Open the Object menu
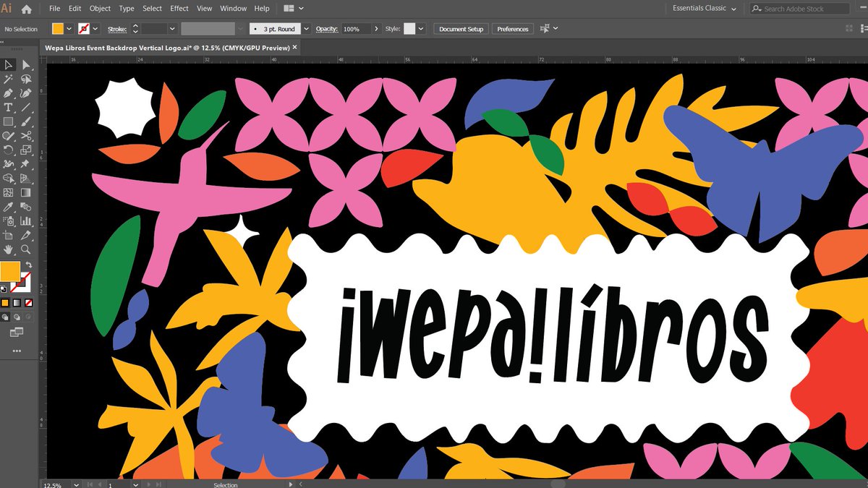 [x=100, y=9]
